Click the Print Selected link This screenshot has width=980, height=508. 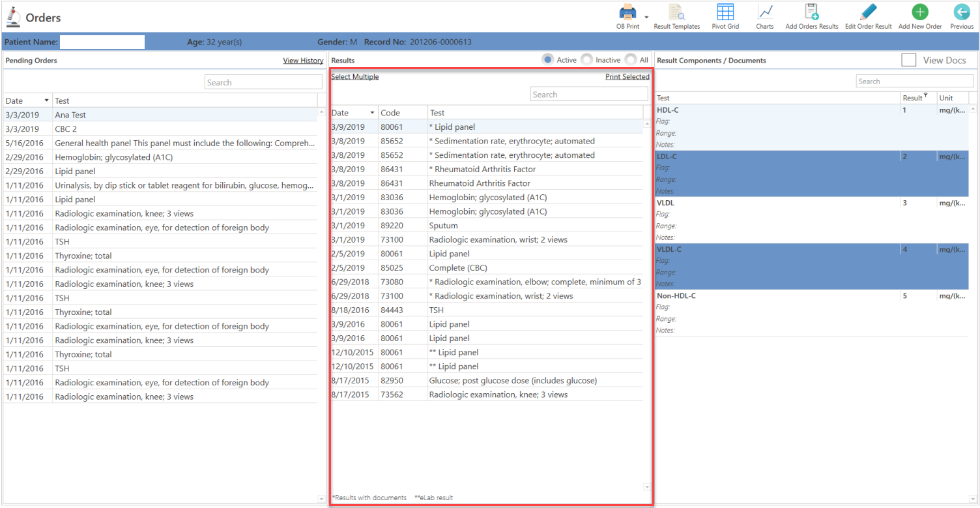tap(627, 77)
